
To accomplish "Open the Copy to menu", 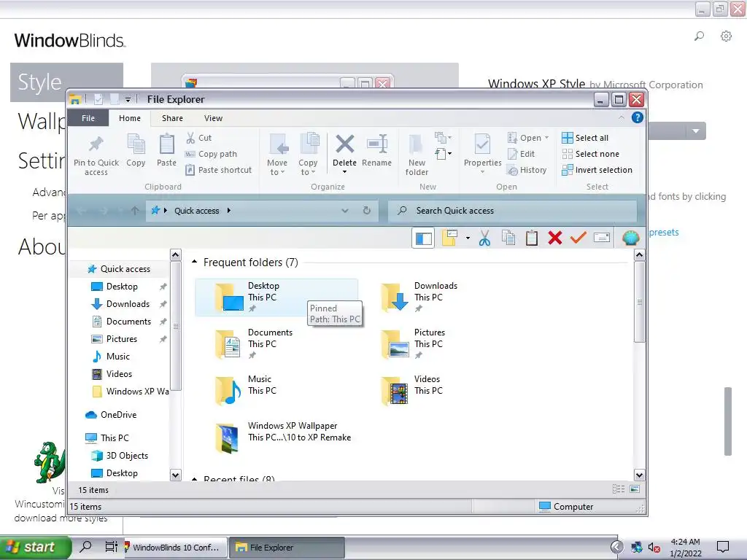I will pos(308,155).
